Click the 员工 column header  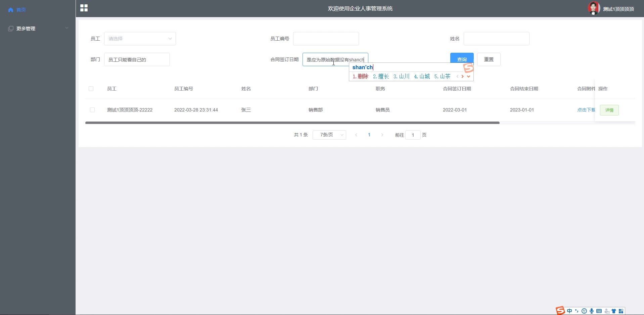pos(112,89)
